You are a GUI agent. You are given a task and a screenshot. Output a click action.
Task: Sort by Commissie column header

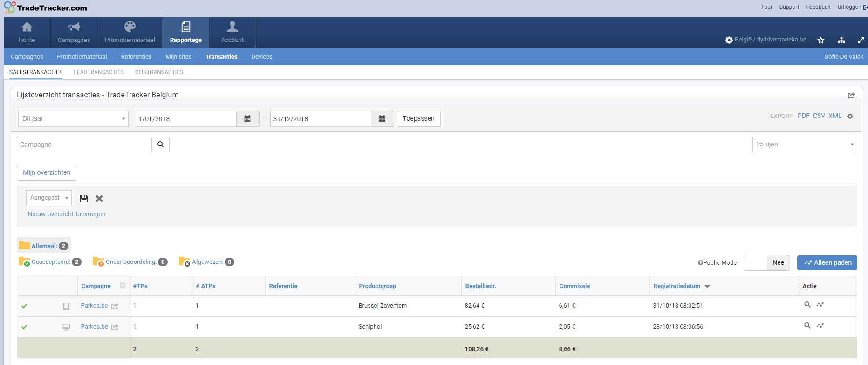click(x=574, y=286)
